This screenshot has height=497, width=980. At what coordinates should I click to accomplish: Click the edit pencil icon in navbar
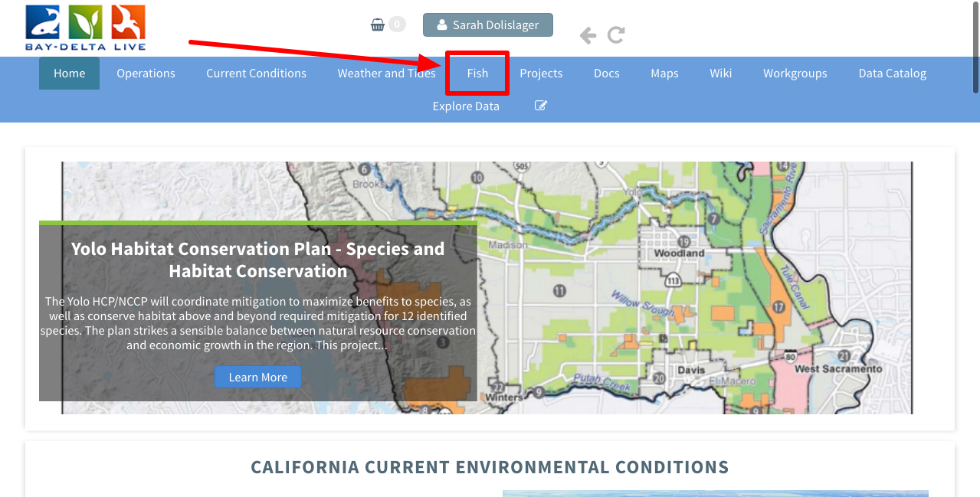click(x=541, y=106)
